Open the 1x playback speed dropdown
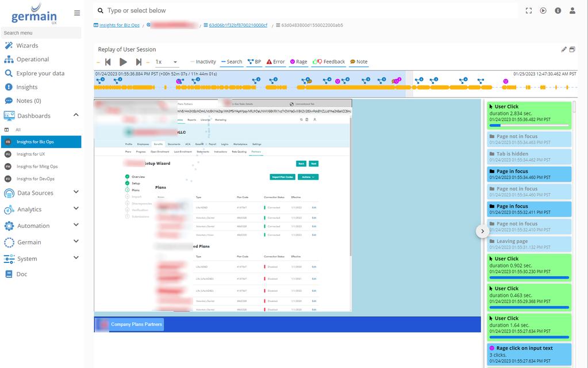This screenshot has height=368, width=588. pyautogui.click(x=167, y=61)
